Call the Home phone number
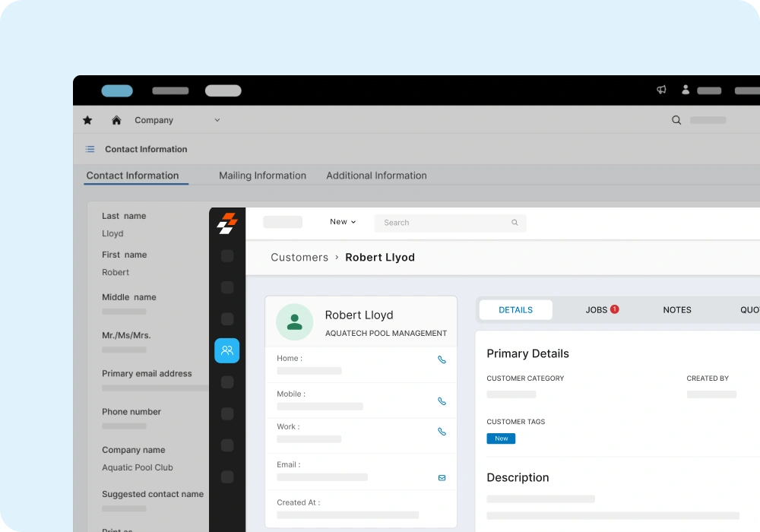760x532 pixels. (x=442, y=360)
